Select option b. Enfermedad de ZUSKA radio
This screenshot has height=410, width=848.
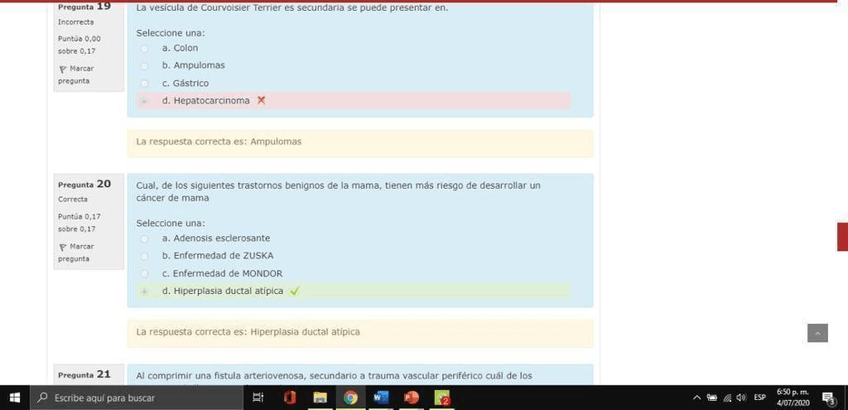click(144, 256)
